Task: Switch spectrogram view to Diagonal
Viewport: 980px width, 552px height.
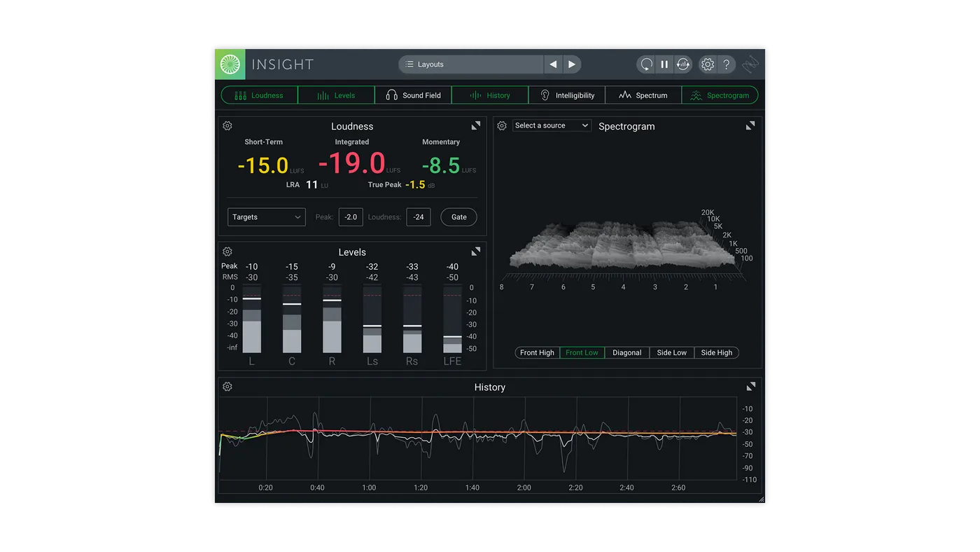Action: click(x=627, y=353)
